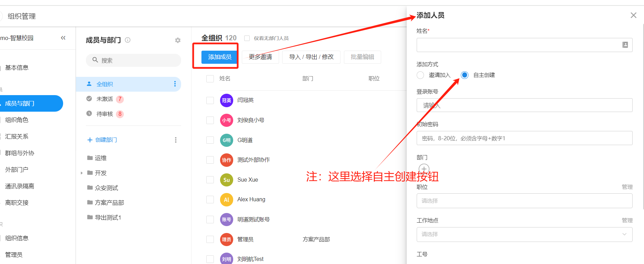
Task: Click 导入 / 导出 / 修改 button
Action: 311,57
